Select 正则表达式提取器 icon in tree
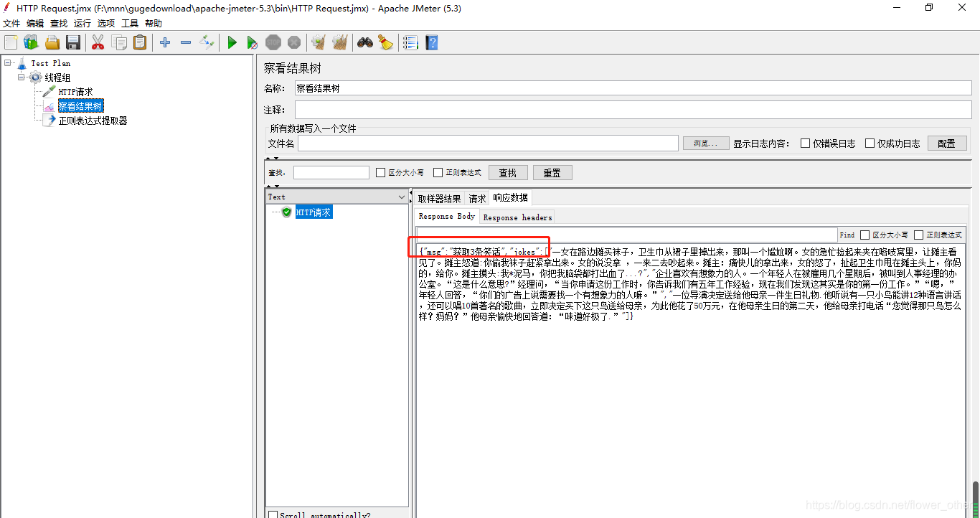The image size is (980, 518). 49,121
